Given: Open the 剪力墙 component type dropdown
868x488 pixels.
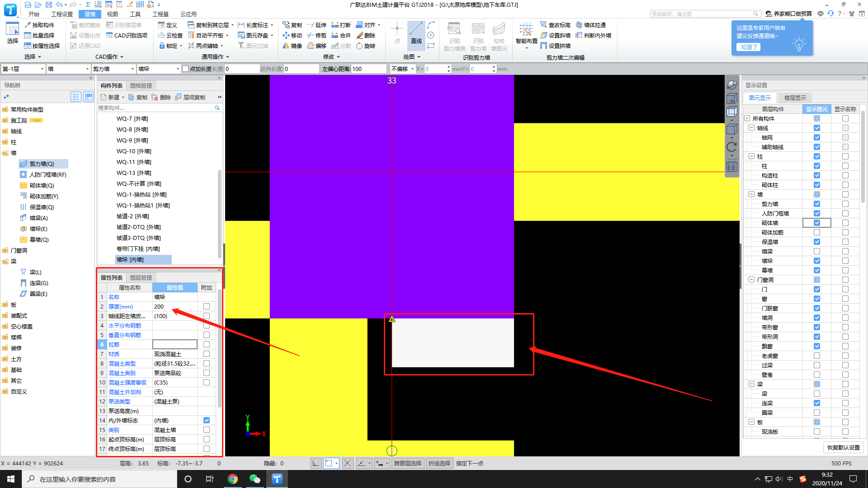Looking at the screenshot, I should tap(113, 69).
